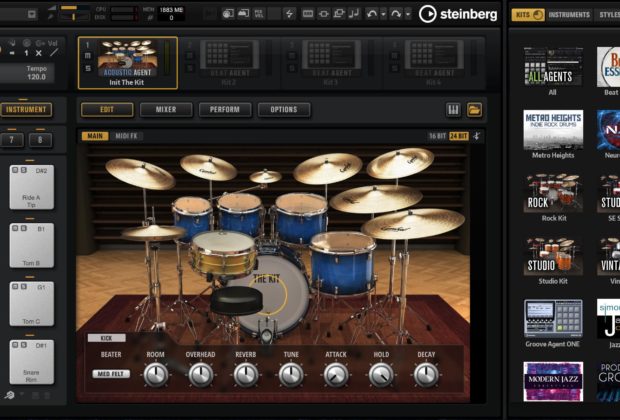Enable 16 BIT sample mode
This screenshot has width=620, height=420.
pos(438,136)
